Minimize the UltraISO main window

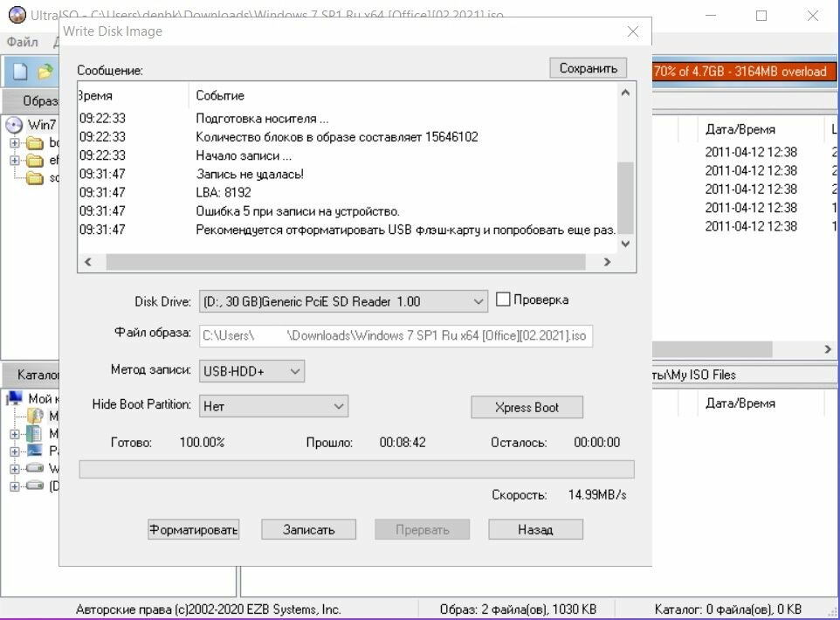(711, 16)
